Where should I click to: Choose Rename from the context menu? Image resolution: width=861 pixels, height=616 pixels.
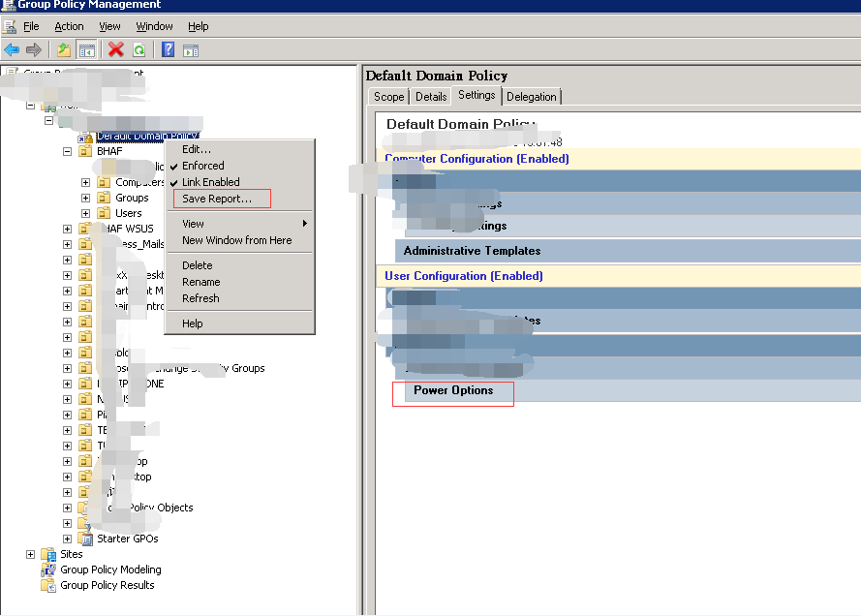click(240, 282)
